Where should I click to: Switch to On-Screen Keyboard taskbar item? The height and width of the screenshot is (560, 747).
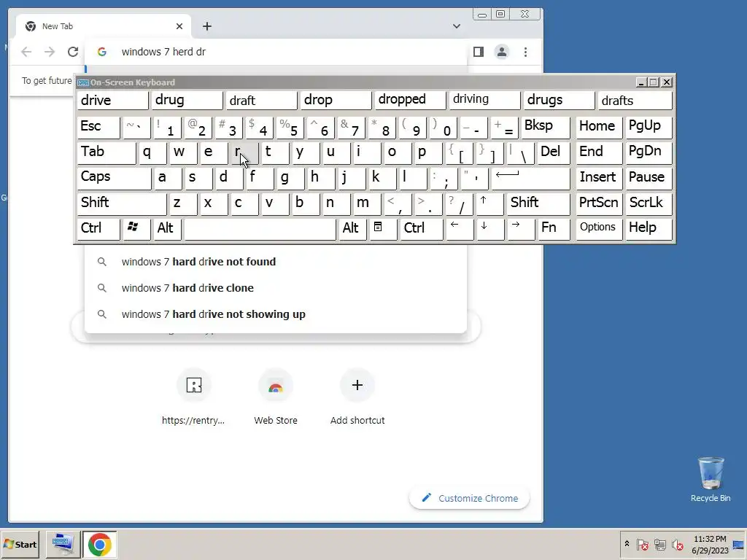point(63,544)
